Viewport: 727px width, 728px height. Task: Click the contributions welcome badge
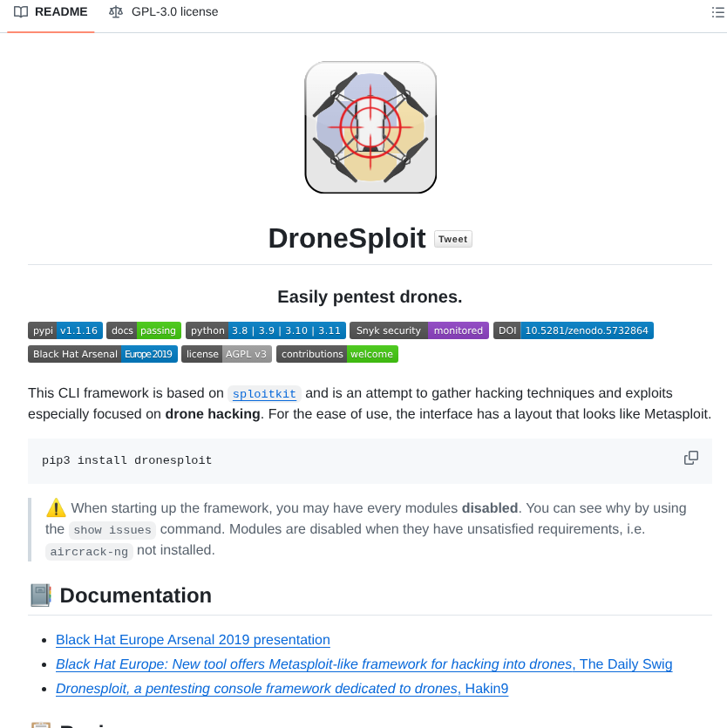coord(336,353)
